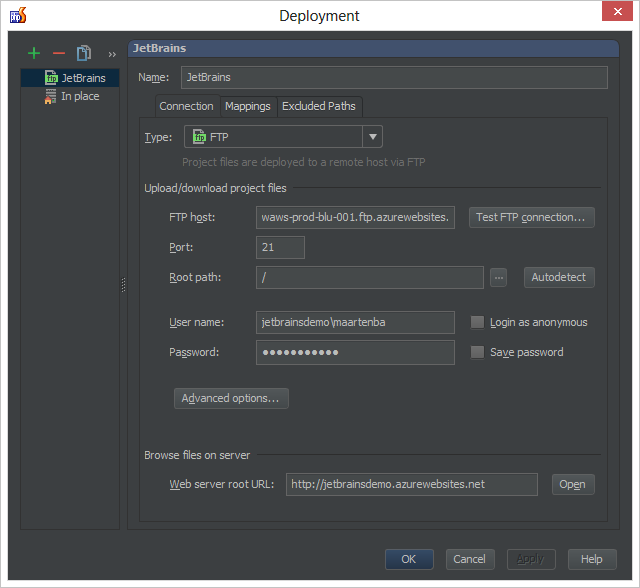Click the FTP icon in Type box
The image size is (640, 588).
click(x=199, y=136)
